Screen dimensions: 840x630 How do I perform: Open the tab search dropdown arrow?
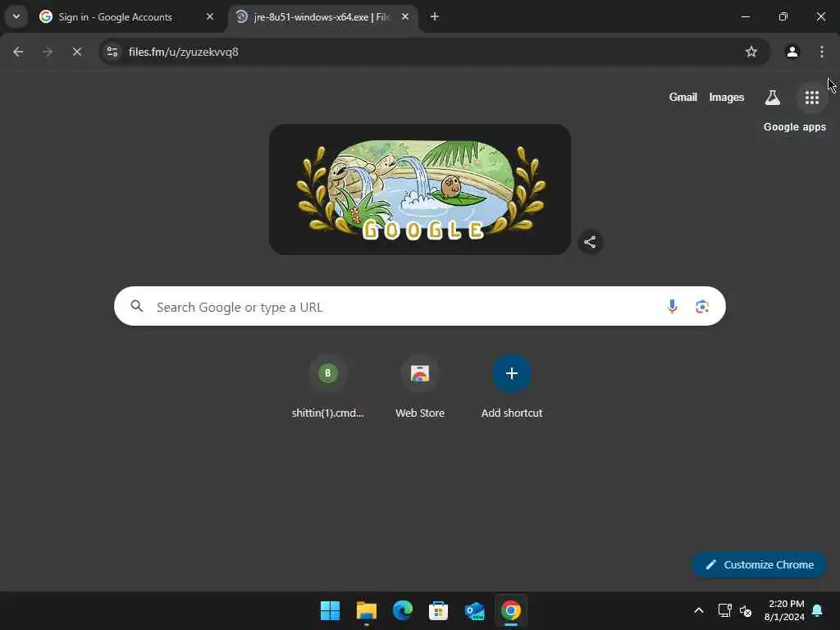pyautogui.click(x=16, y=16)
